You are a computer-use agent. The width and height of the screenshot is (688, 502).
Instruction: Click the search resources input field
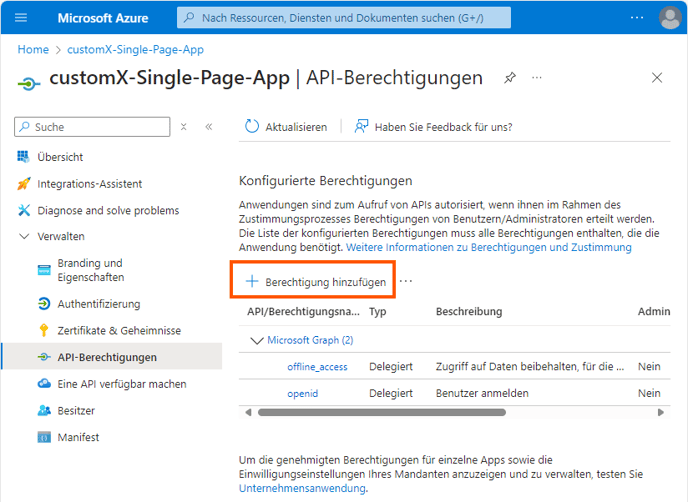[x=344, y=18]
